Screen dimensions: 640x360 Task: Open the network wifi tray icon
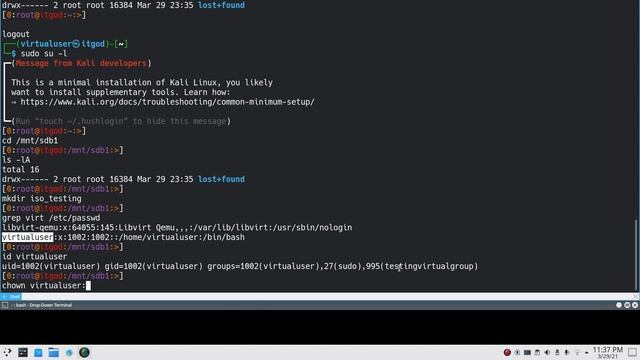pos(577,353)
